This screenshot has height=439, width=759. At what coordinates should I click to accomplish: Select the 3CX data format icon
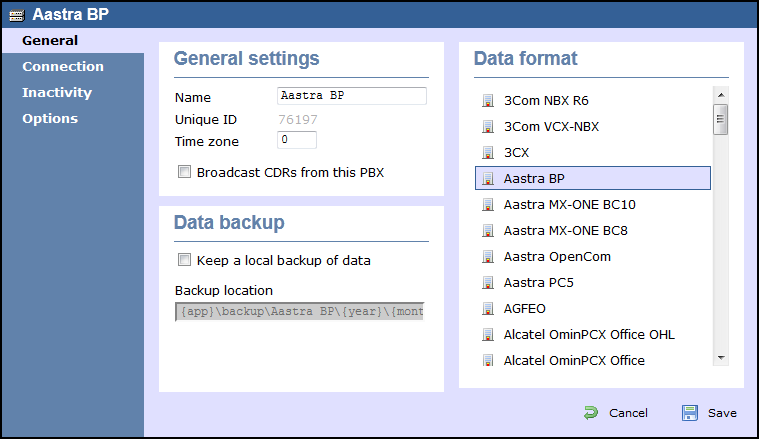(487, 153)
